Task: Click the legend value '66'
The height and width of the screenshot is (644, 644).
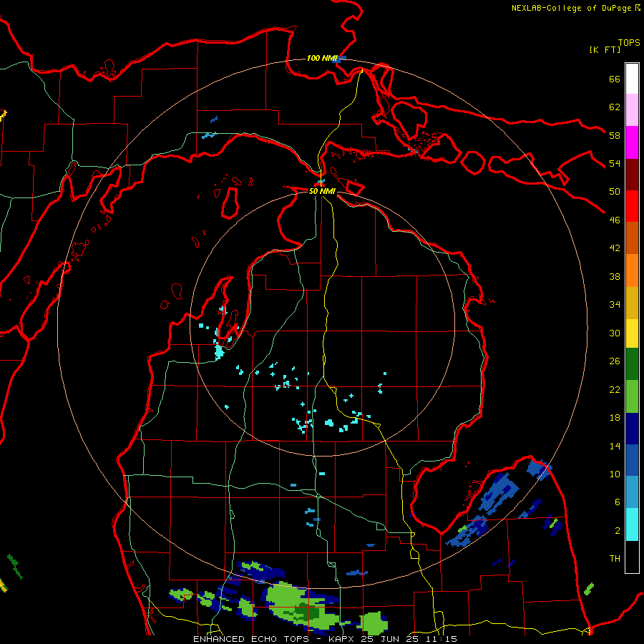Action: click(615, 79)
